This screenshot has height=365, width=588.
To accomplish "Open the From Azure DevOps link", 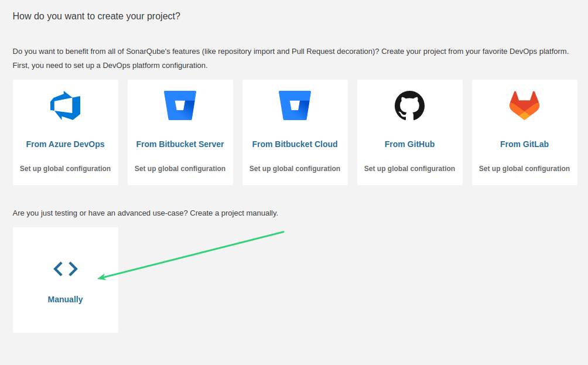I will coord(65,144).
